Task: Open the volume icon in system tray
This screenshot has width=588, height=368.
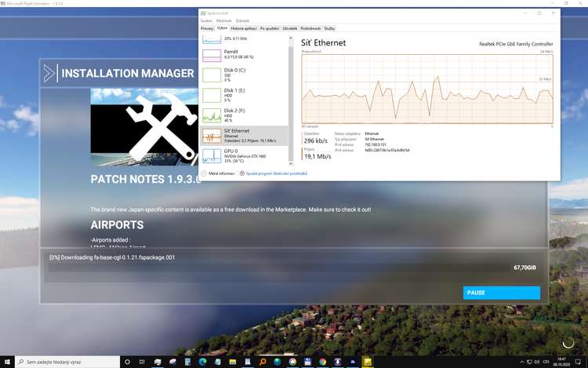Action: (536, 362)
